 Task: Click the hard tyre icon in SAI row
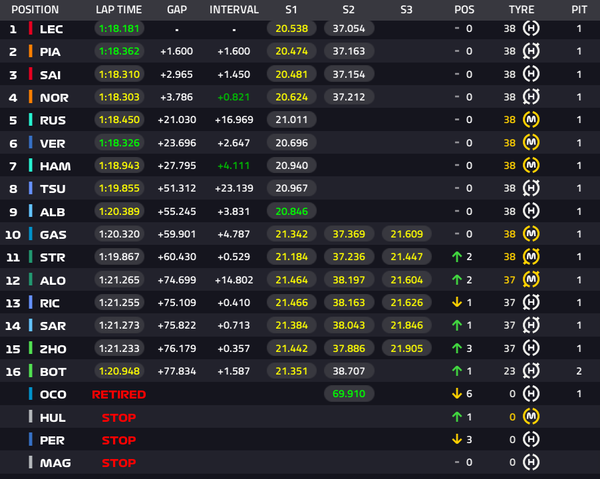[531, 74]
